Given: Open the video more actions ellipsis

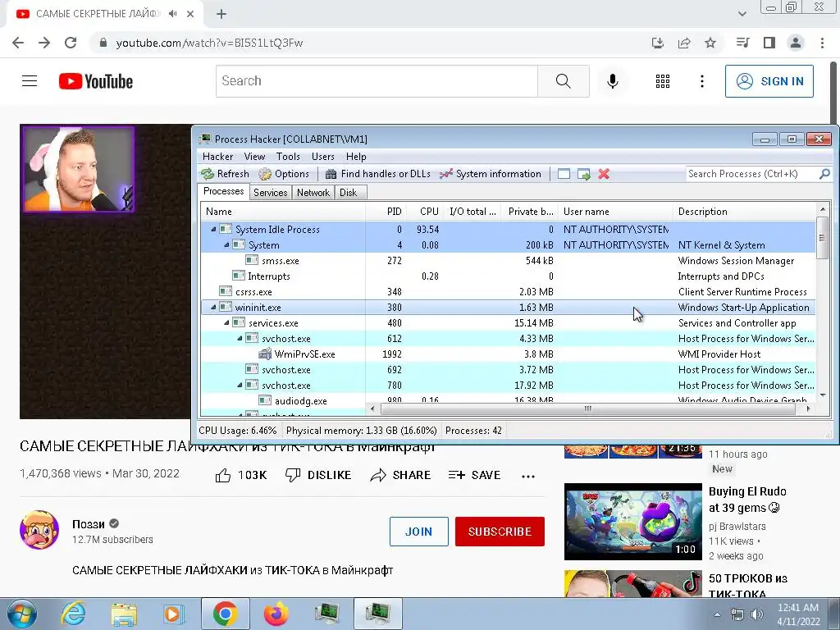Looking at the screenshot, I should coord(528,477).
